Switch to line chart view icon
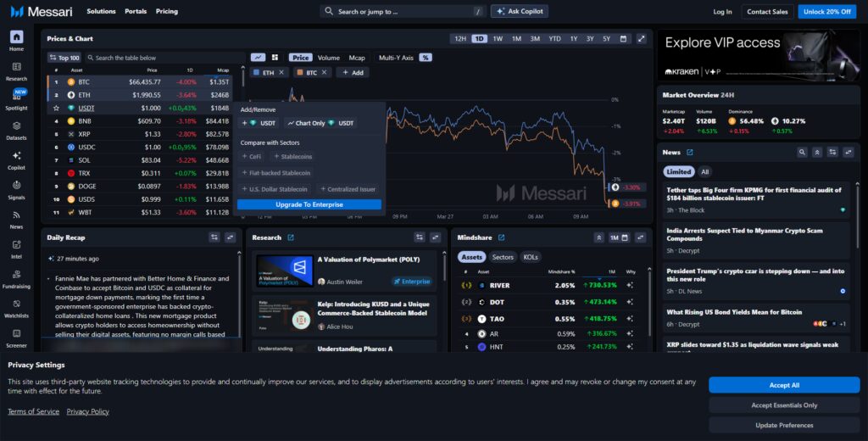Screen dimensions: 868x441 [x=258, y=58]
